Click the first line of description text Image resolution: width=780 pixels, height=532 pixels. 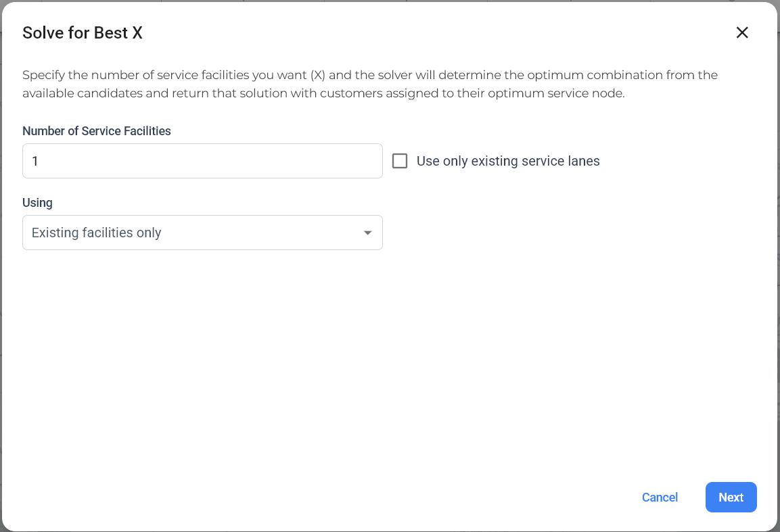pos(369,74)
